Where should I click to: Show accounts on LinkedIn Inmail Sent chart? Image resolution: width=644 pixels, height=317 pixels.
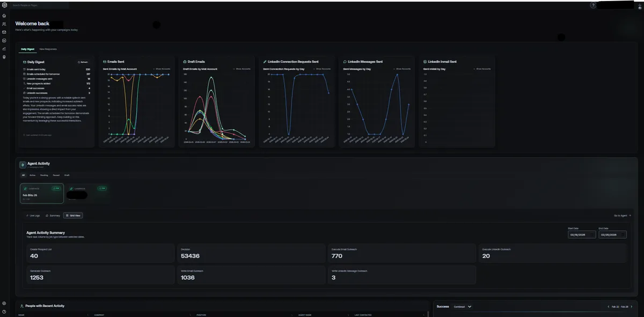(x=482, y=69)
